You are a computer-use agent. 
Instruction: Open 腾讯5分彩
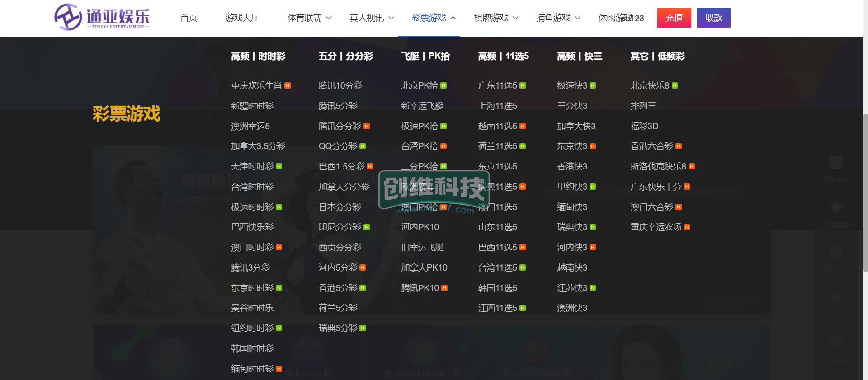point(338,106)
